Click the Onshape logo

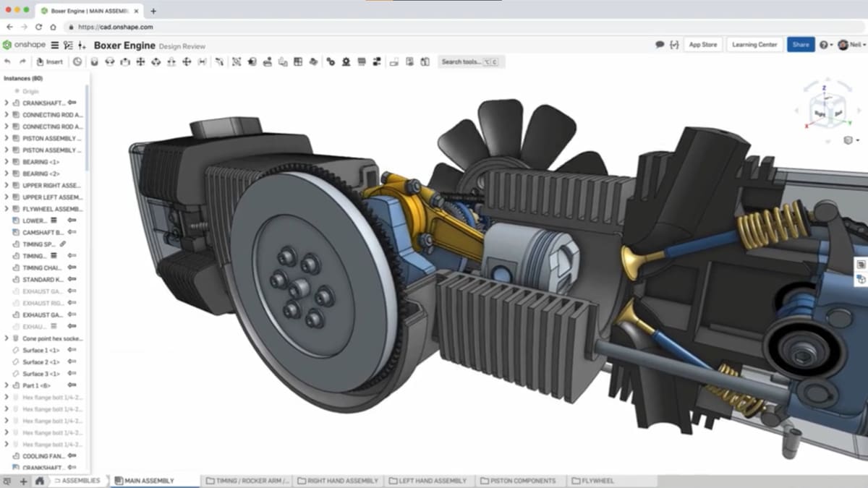tap(25, 45)
